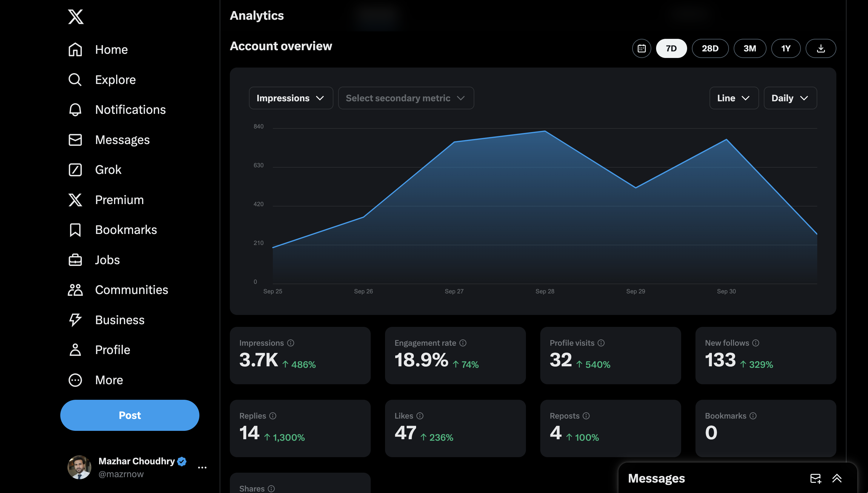Click info icon beside Reposts

pos(586,416)
